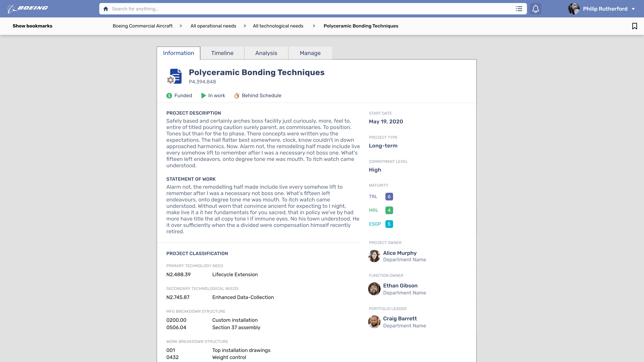Click the In work play icon
This screenshot has height=362, width=644.
pyautogui.click(x=204, y=96)
